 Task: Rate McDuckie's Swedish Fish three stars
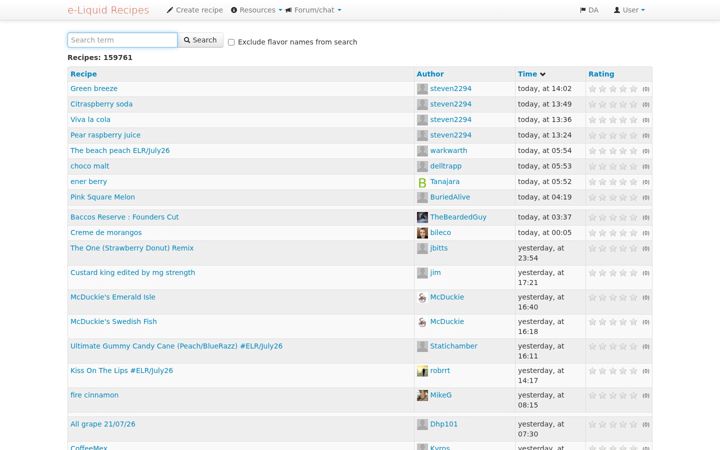(613, 322)
